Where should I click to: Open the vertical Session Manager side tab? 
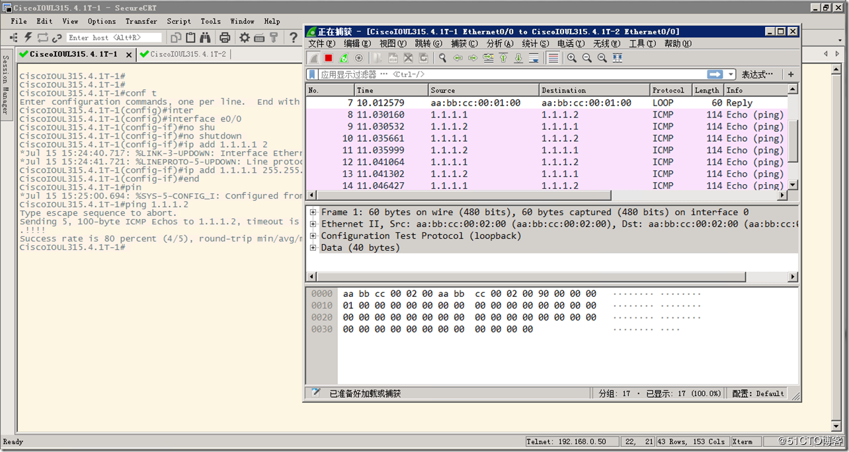[6, 84]
